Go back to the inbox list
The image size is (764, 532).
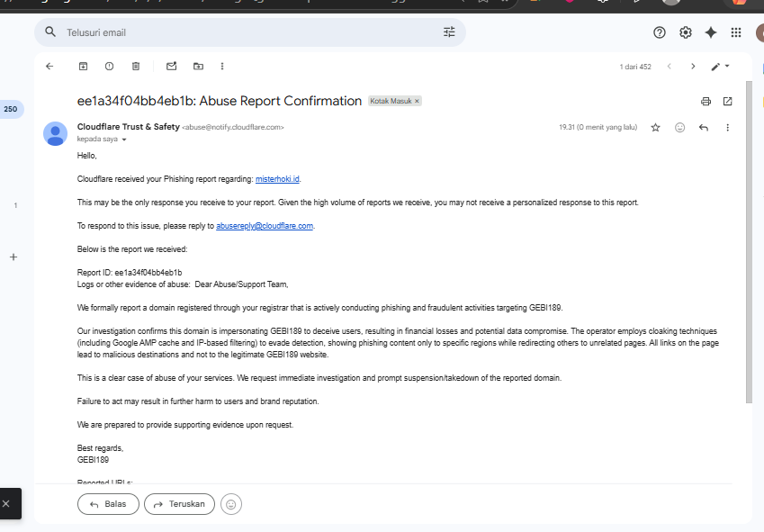pos(49,67)
